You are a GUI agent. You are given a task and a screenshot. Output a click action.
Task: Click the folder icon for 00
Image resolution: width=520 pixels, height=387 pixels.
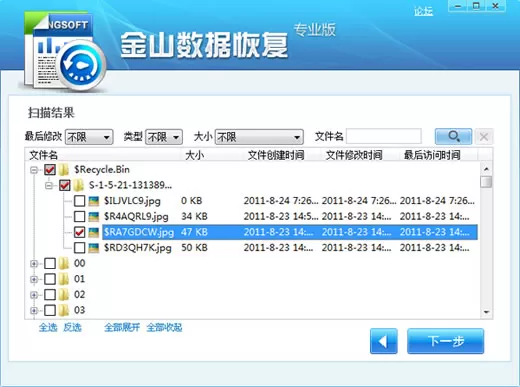(x=64, y=263)
